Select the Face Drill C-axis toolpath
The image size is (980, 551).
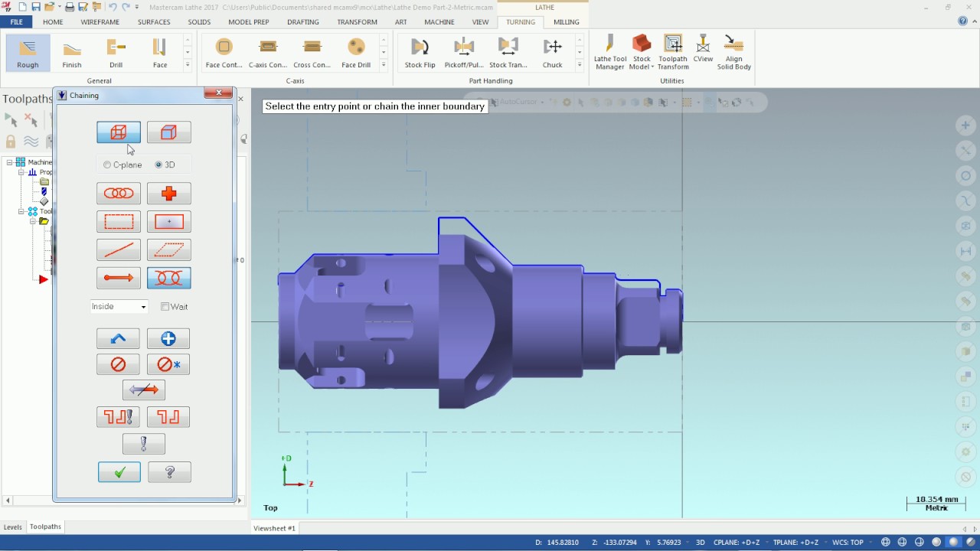pyautogui.click(x=356, y=54)
